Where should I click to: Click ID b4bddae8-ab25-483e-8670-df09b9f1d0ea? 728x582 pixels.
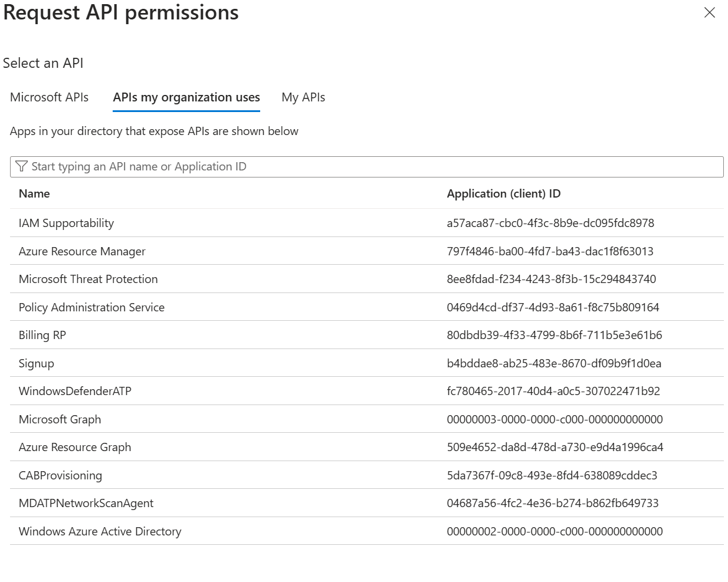tap(554, 363)
